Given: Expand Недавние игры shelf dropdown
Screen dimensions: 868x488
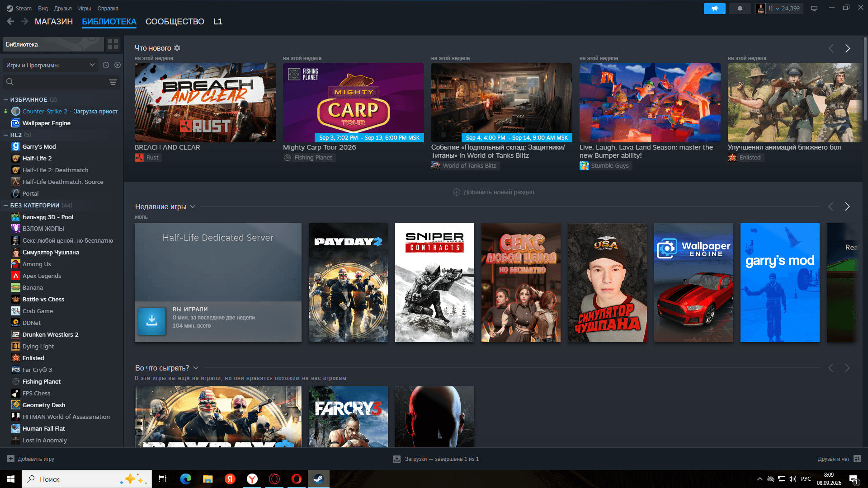Looking at the screenshot, I should click(x=193, y=206).
